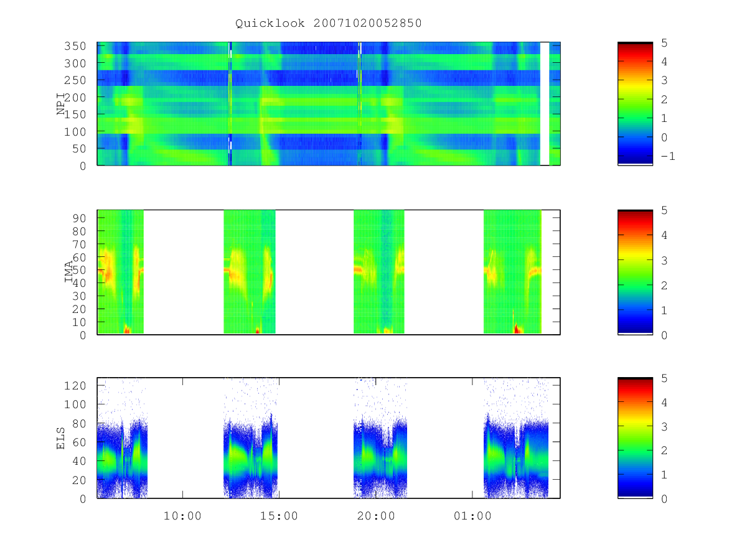
Task: Select the NPI y-axis label
Action: pos(61,104)
